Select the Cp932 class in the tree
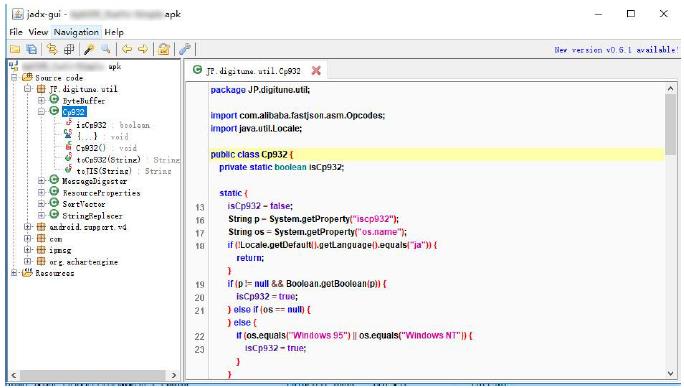This screenshot has width=684, height=388. coord(74,112)
